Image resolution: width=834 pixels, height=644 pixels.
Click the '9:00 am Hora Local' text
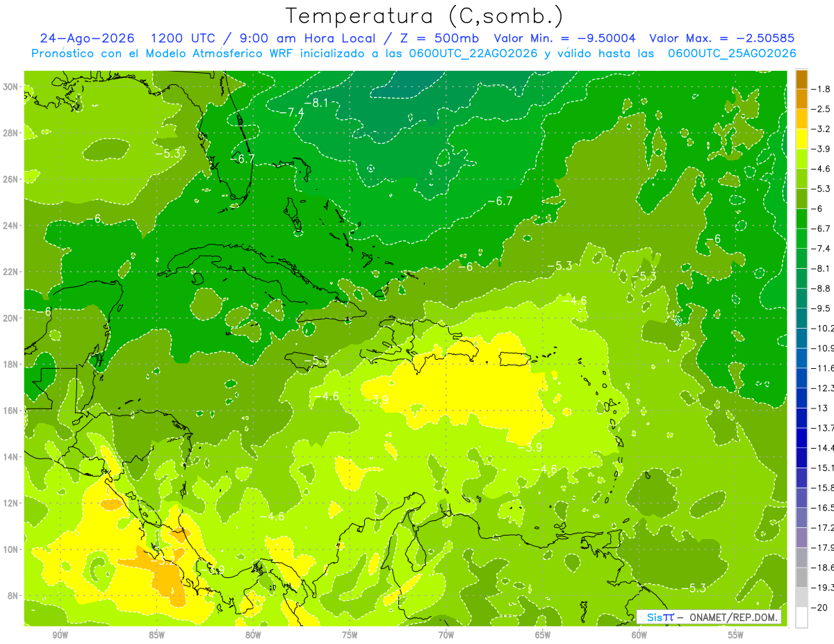(309, 38)
